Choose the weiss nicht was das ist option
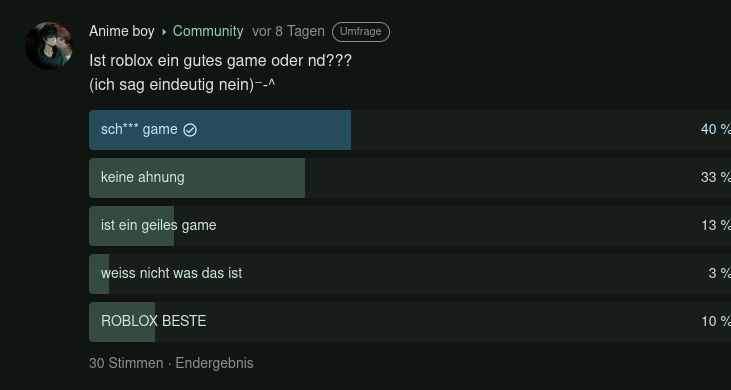 [x=410, y=274]
